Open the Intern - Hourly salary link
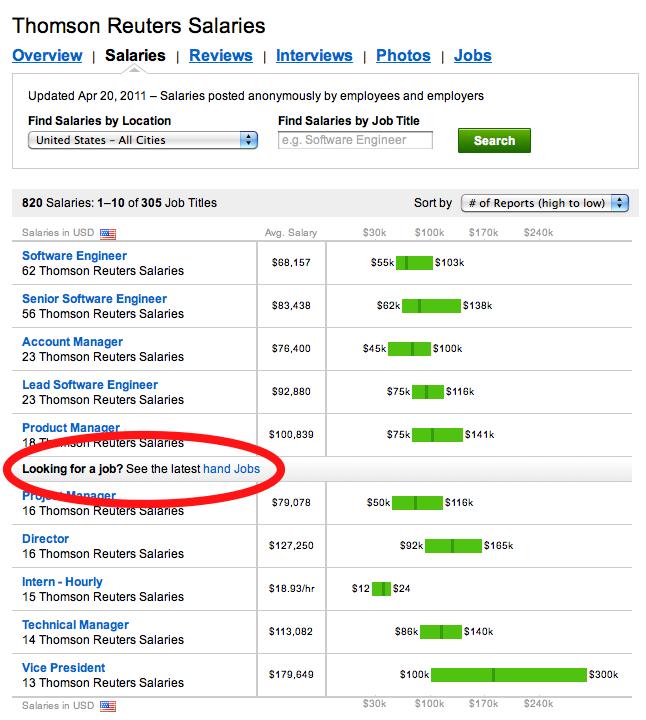The width and height of the screenshot is (646, 720). point(62,582)
